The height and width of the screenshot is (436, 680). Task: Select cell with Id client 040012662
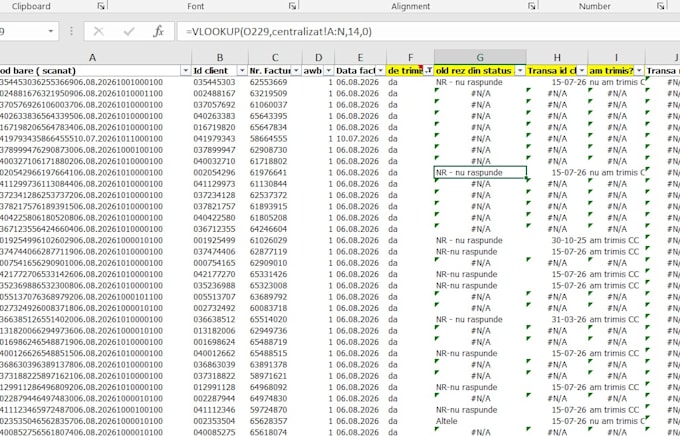pyautogui.click(x=220, y=353)
